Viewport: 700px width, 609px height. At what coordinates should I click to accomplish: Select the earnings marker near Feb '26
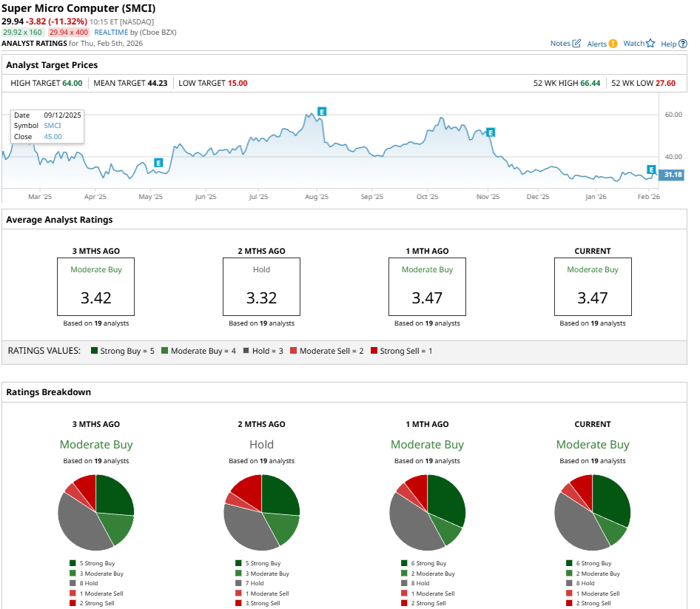pos(651,169)
